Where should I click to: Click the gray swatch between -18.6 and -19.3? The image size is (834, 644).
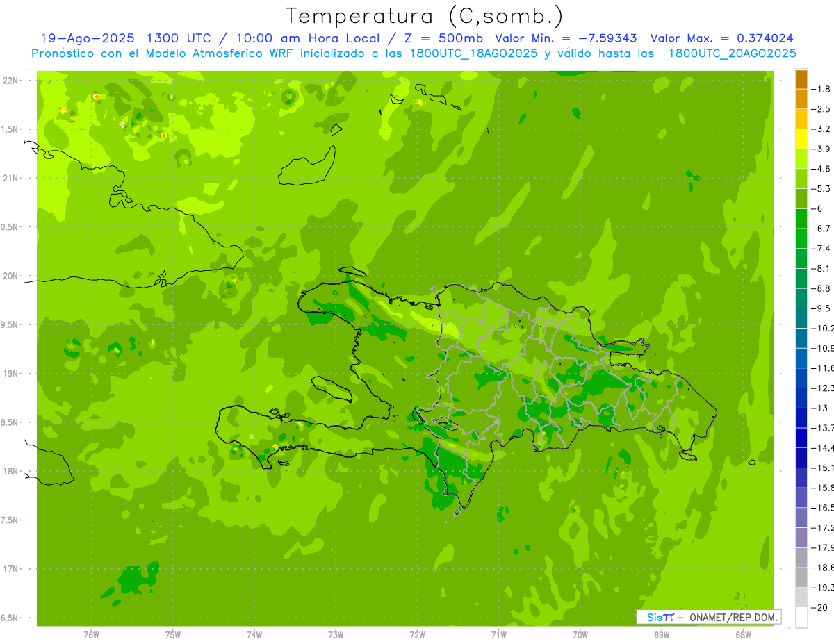point(801,577)
